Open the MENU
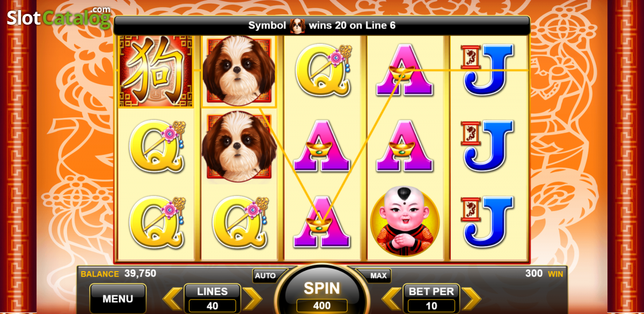The image size is (644, 314). pos(118,298)
